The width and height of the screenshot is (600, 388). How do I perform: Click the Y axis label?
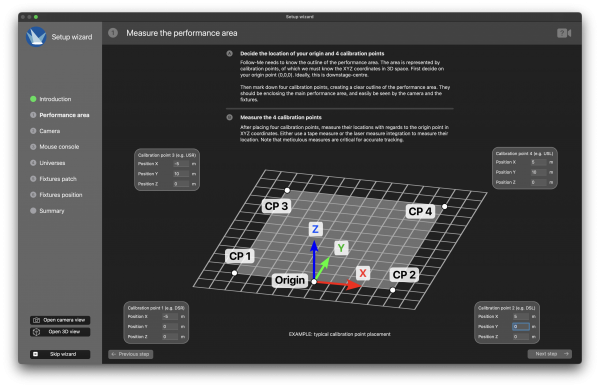click(341, 248)
